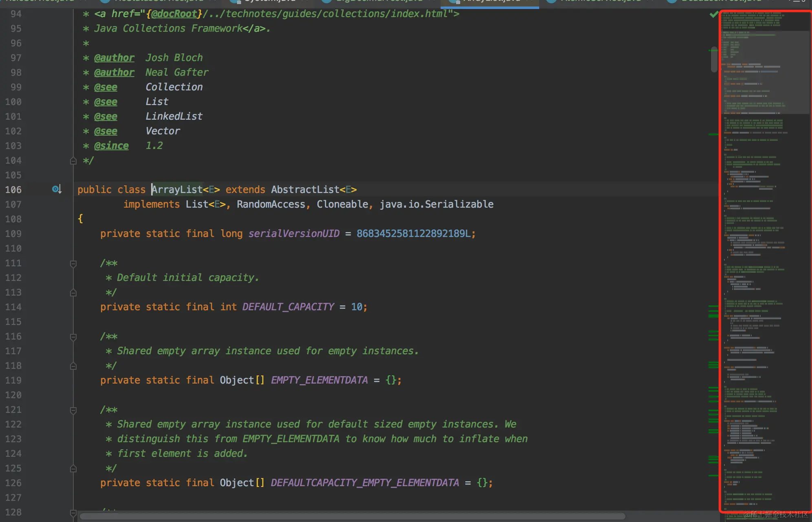Click the green inspection checkmark icon
Image resolution: width=812 pixels, height=522 pixels.
(713, 15)
